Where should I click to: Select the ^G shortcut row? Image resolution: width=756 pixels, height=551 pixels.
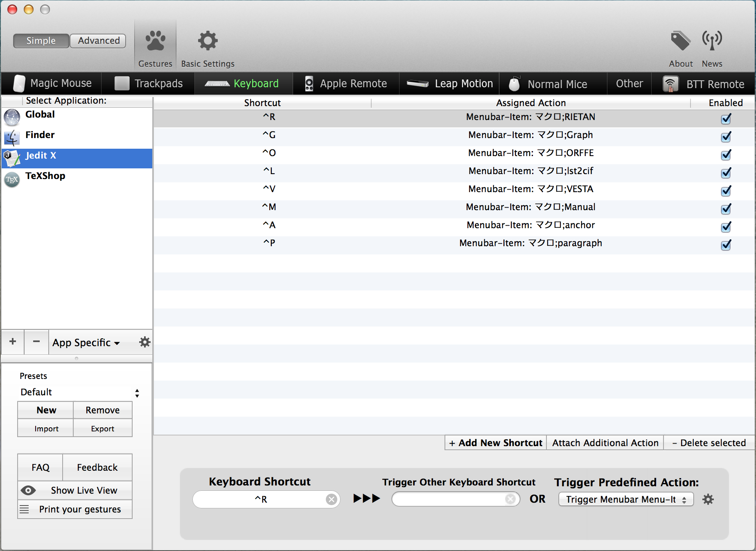(x=454, y=137)
